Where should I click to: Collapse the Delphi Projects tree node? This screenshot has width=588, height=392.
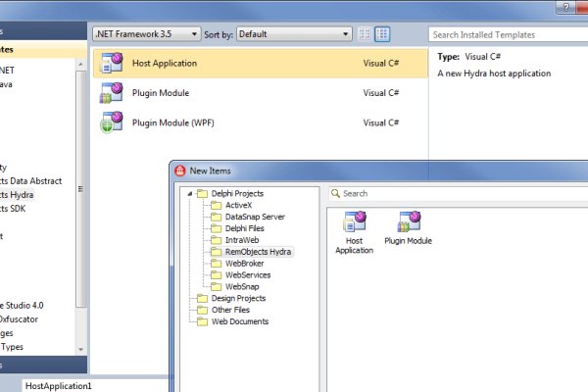190,194
